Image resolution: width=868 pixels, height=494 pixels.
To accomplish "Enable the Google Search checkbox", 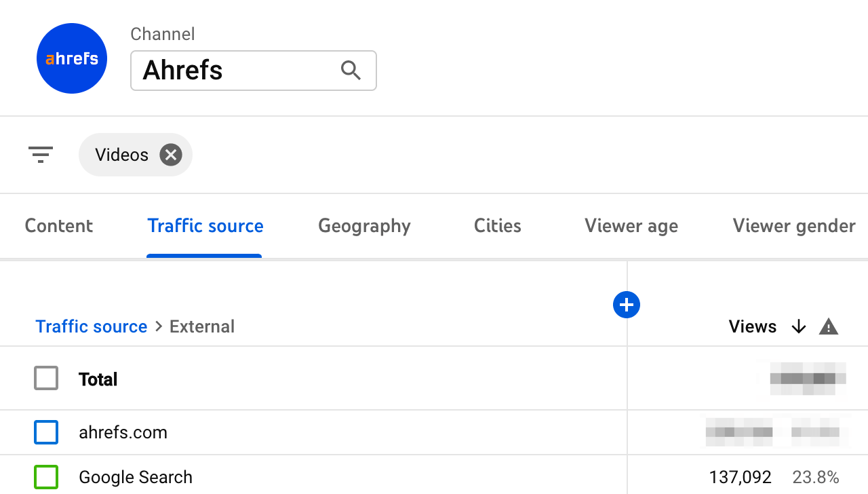I will tap(46, 477).
